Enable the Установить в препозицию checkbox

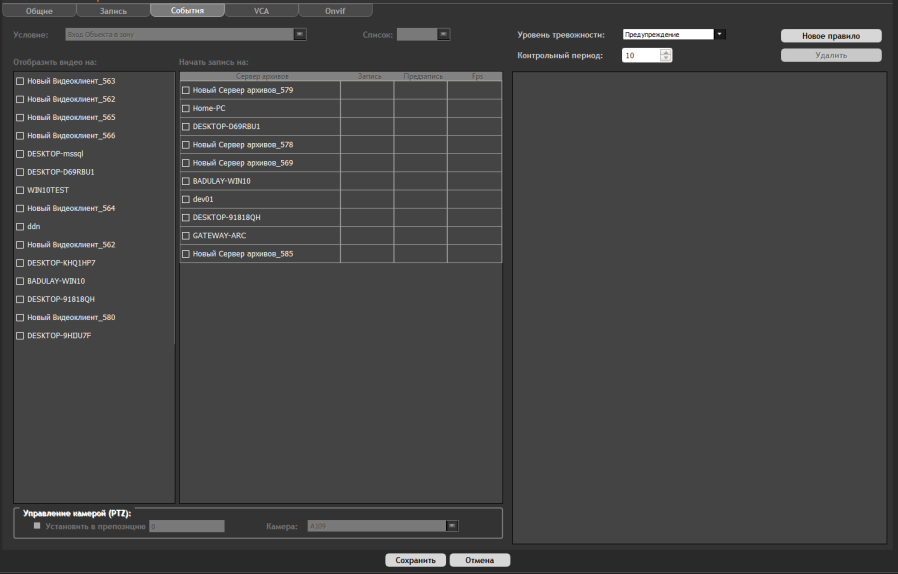[38, 525]
